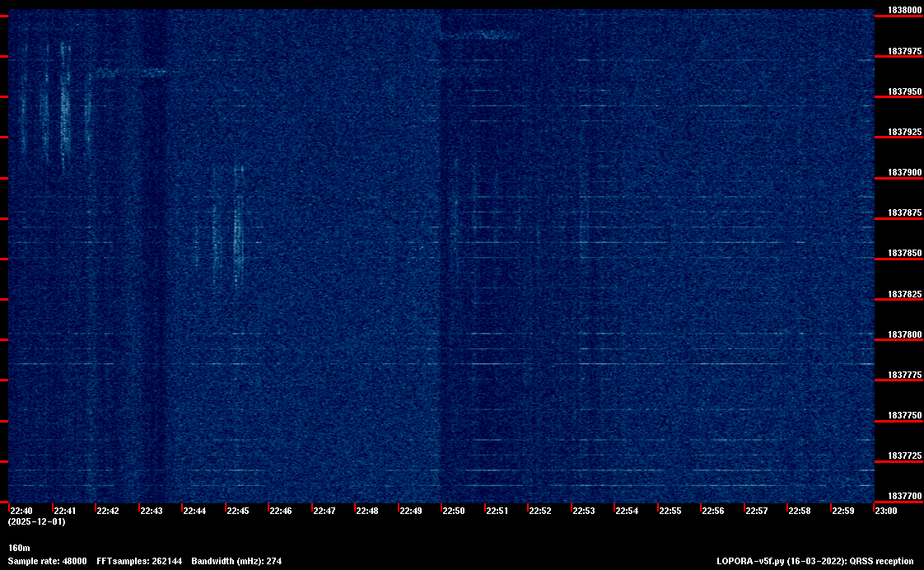Click the 1837775 frequency label

[x=904, y=375]
